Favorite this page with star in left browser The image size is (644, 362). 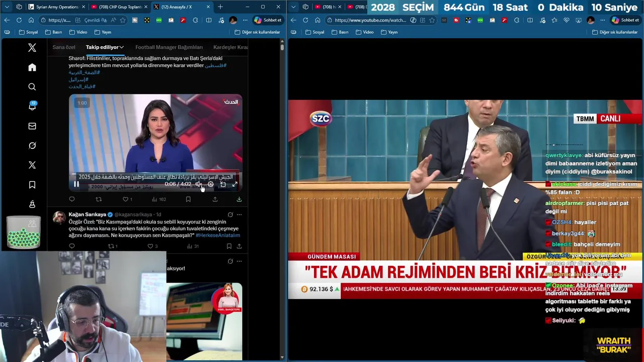(x=122, y=20)
